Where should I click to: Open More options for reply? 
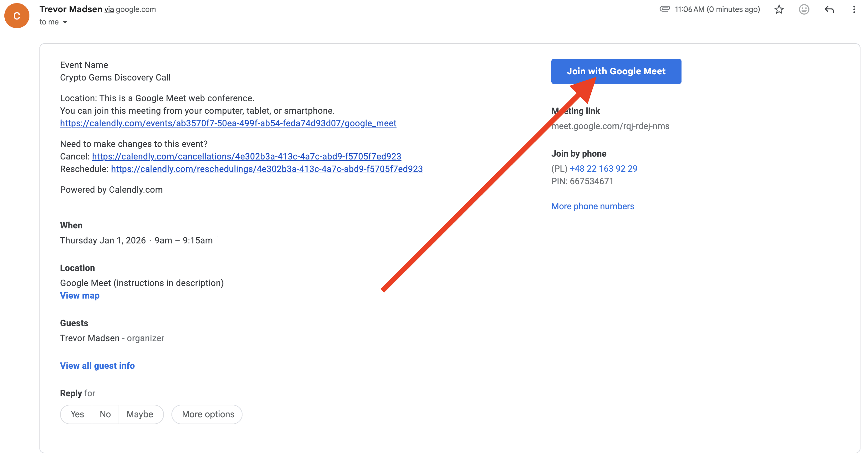pyautogui.click(x=207, y=414)
